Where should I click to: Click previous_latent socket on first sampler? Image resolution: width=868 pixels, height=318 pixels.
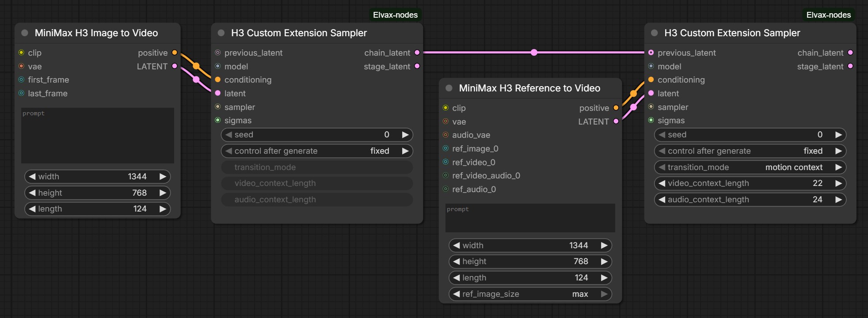tap(217, 53)
